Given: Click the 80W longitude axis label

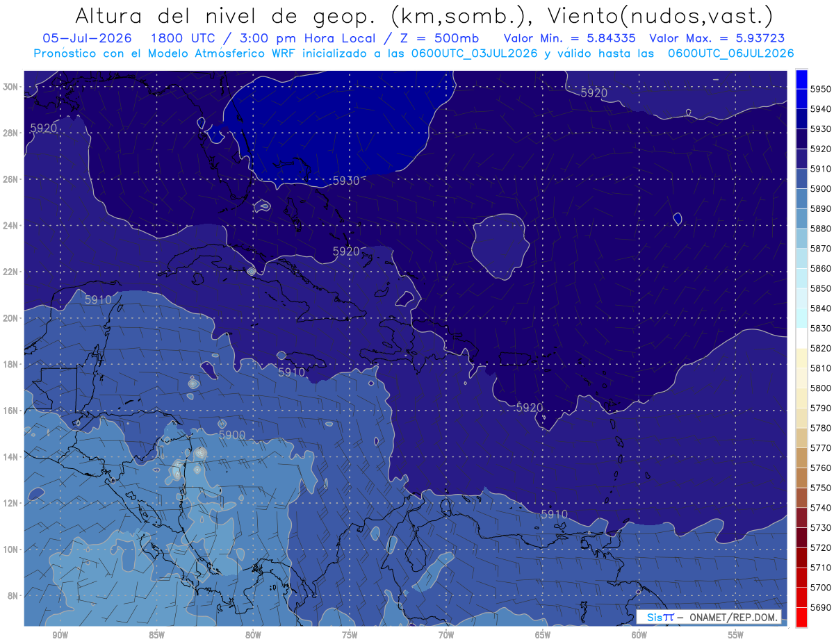Looking at the screenshot, I should [253, 634].
